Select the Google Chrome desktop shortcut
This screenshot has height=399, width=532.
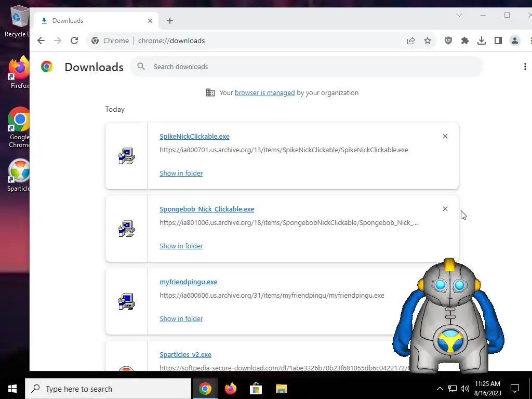pos(19,128)
